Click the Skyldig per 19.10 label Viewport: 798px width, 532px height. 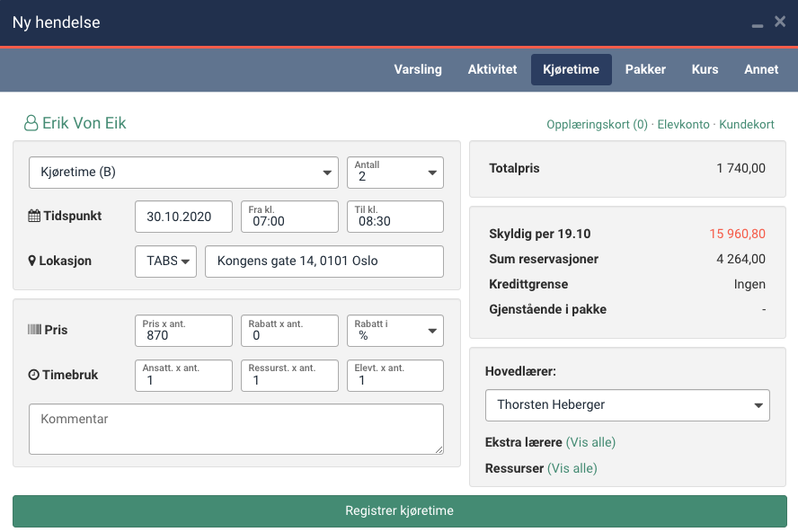pyautogui.click(x=539, y=235)
